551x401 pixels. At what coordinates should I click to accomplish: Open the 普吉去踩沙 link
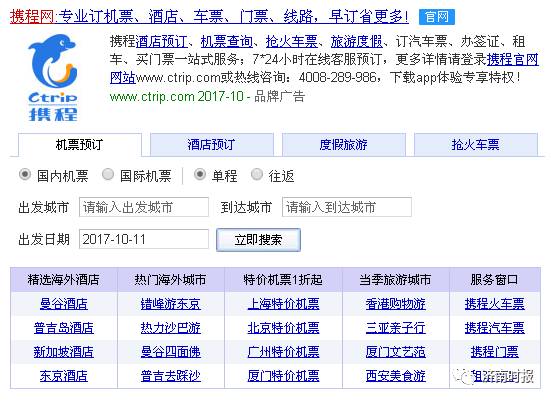click(171, 376)
